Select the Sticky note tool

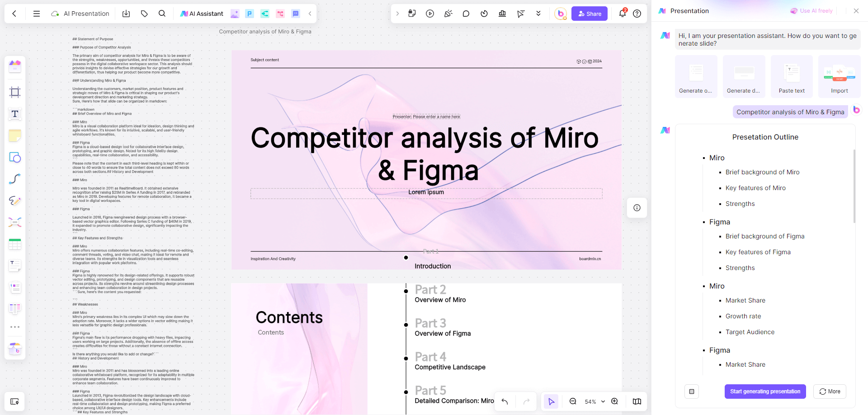(x=15, y=135)
